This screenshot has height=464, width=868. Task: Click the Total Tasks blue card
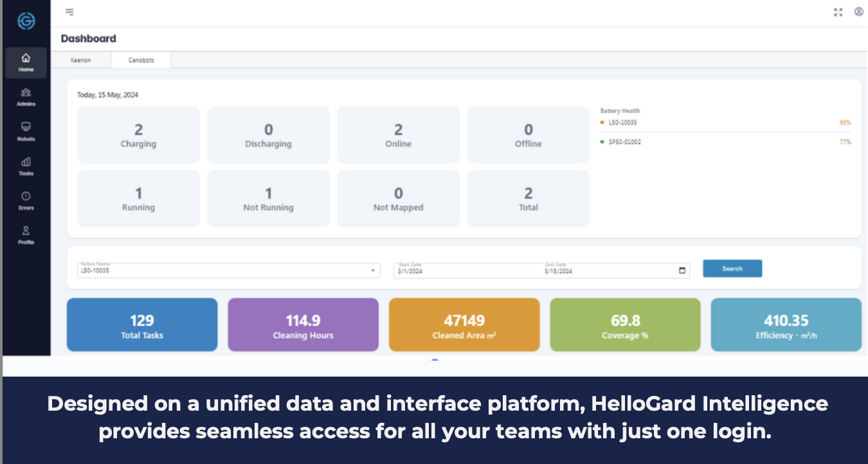(142, 325)
